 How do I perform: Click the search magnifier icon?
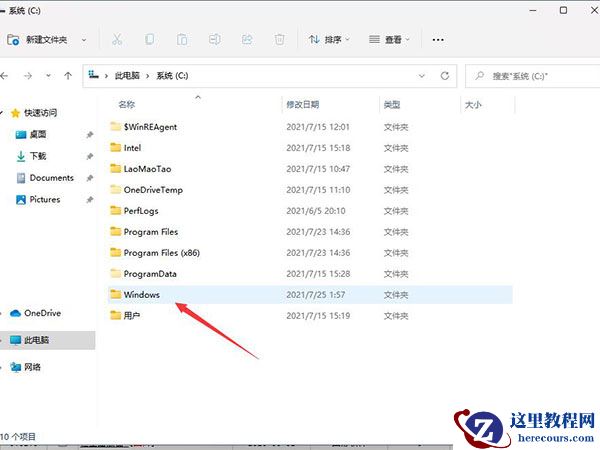click(479, 76)
